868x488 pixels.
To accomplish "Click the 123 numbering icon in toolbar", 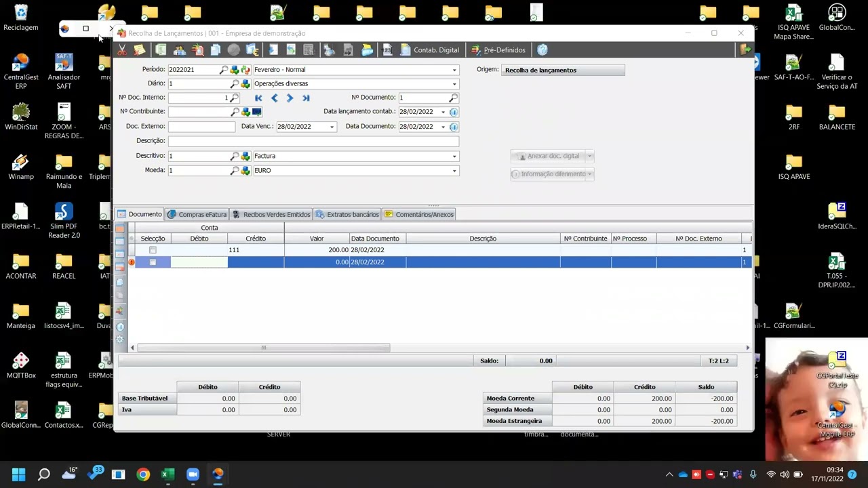I will (x=387, y=50).
